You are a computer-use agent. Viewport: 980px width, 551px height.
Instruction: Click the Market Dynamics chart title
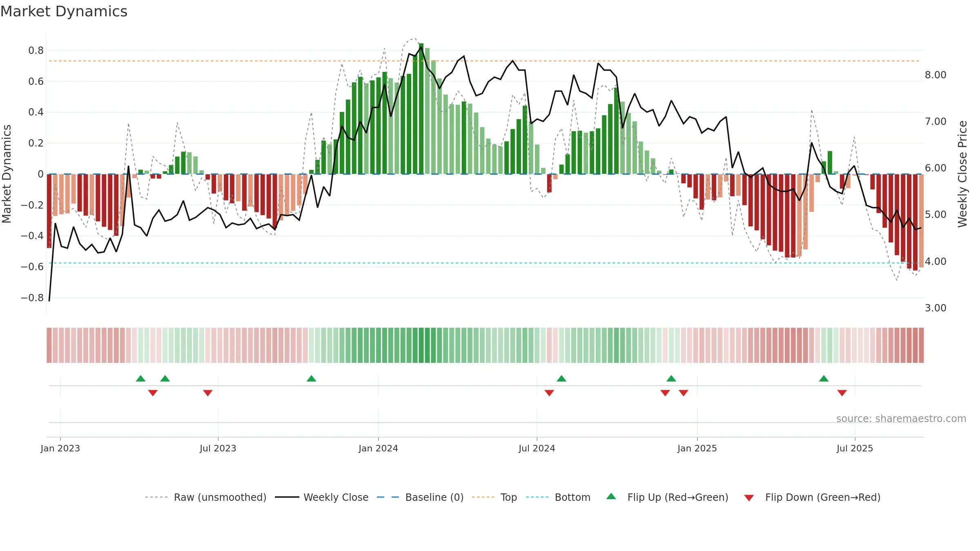(x=64, y=11)
